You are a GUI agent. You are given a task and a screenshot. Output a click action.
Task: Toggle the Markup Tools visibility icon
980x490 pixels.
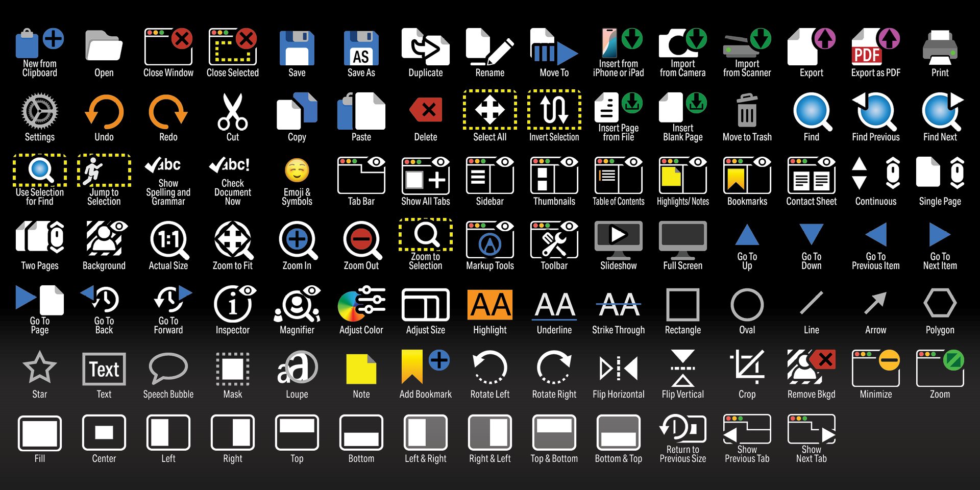point(490,239)
